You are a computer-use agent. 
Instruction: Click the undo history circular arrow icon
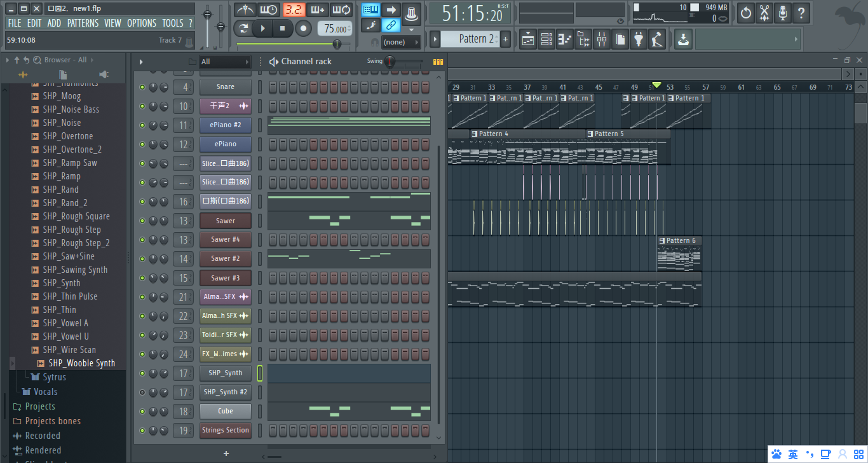tap(745, 12)
